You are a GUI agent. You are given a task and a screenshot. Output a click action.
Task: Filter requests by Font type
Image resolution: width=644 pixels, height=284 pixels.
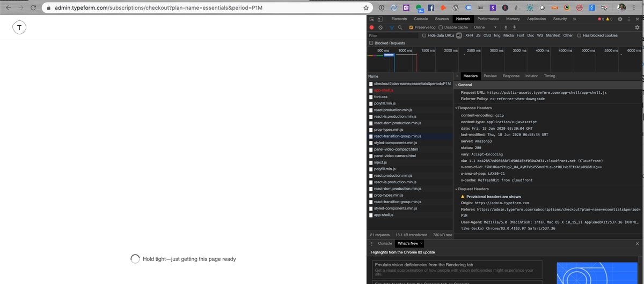(x=521, y=35)
